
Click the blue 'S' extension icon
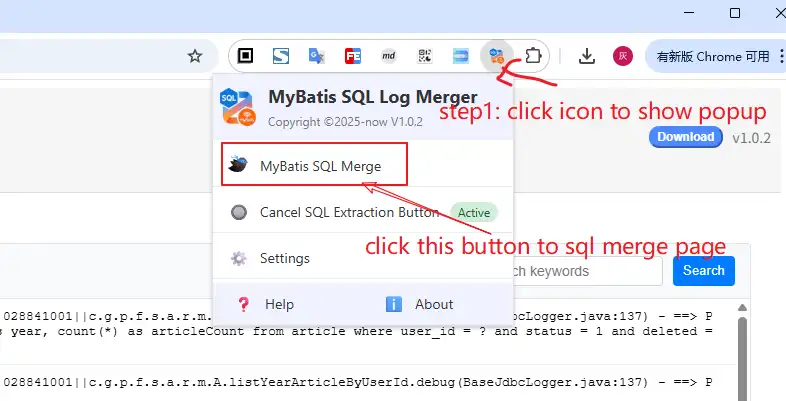coord(281,56)
